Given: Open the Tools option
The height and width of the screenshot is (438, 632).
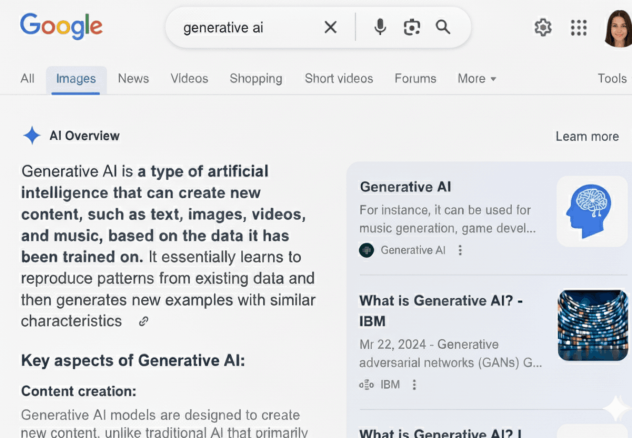Looking at the screenshot, I should coord(612,78).
